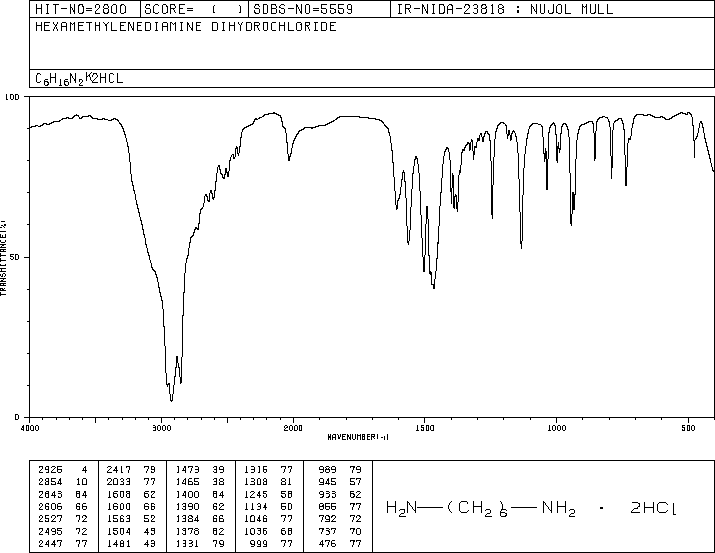This screenshot has height=553, width=715.
Task: Click transmittance value 38 beside 1465
Action: 218,482
